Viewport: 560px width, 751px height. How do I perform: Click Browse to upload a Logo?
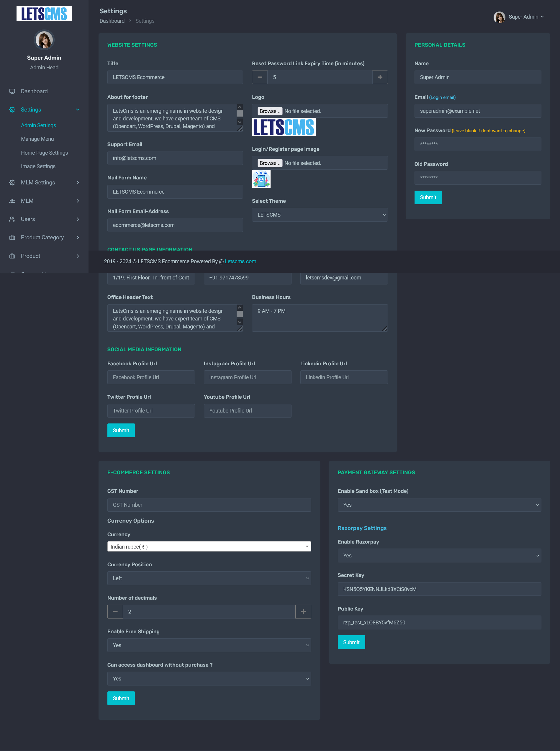(270, 111)
